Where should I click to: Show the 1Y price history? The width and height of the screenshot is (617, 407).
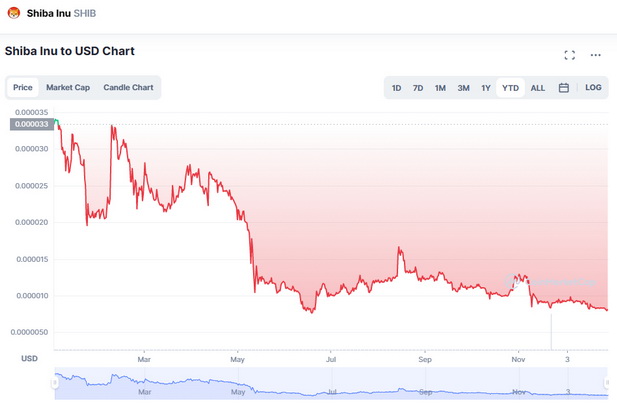point(486,88)
